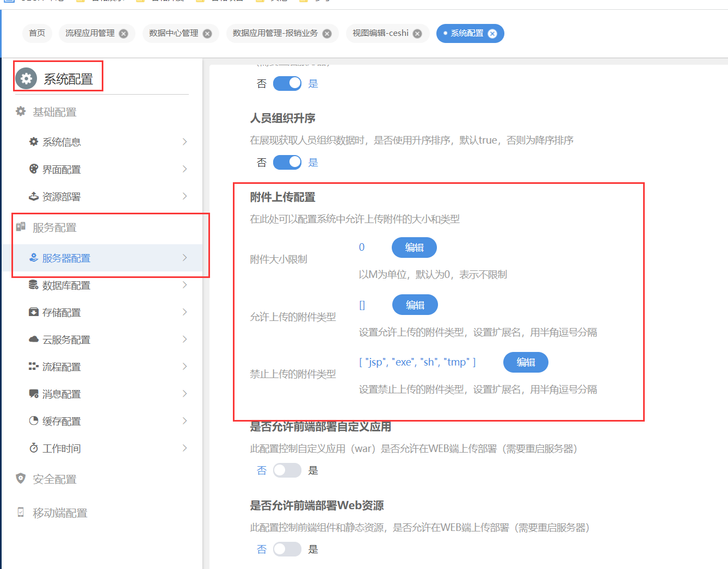Close the 数据应用管理-报销业务 tab

point(327,34)
